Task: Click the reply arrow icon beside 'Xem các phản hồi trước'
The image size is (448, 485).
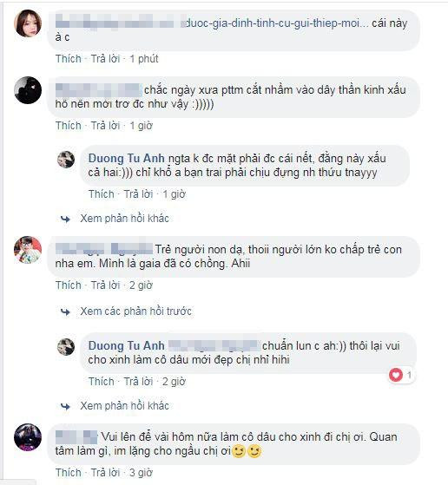Action: click(65, 311)
